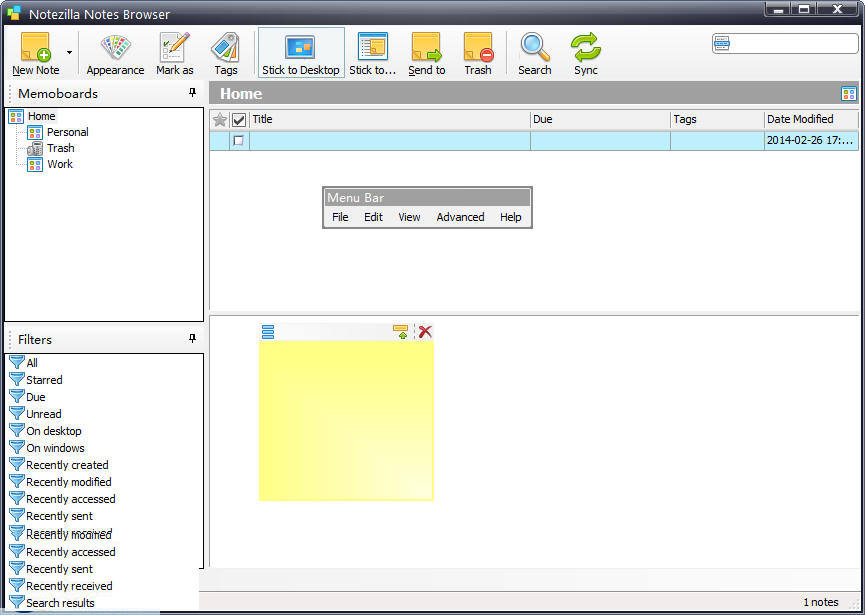Focus the quick search field in toolbar
The image size is (865, 615).
coord(785,44)
